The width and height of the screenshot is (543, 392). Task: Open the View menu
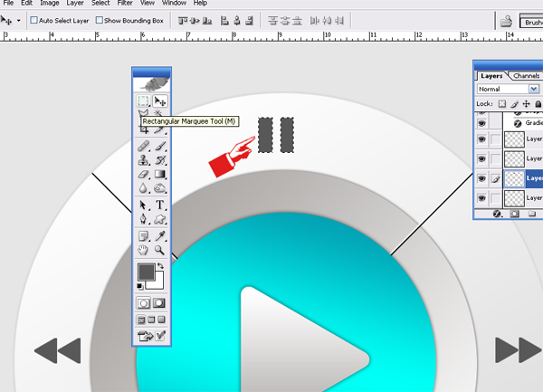148,3
